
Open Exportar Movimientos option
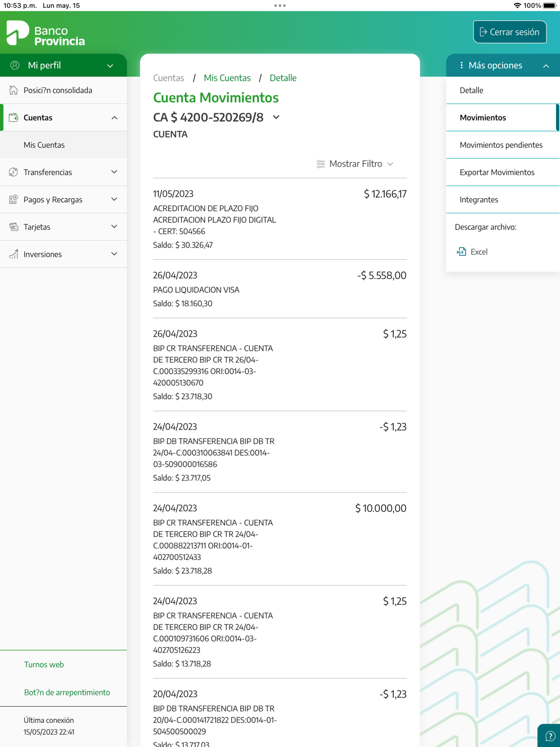coord(503,172)
